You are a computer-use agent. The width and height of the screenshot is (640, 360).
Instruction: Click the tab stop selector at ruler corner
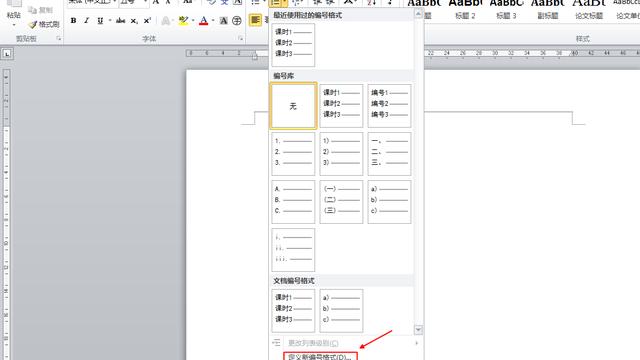pyautogui.click(x=7, y=53)
